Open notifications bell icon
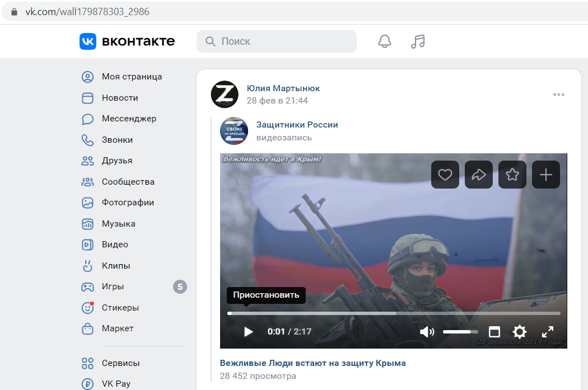 (384, 41)
